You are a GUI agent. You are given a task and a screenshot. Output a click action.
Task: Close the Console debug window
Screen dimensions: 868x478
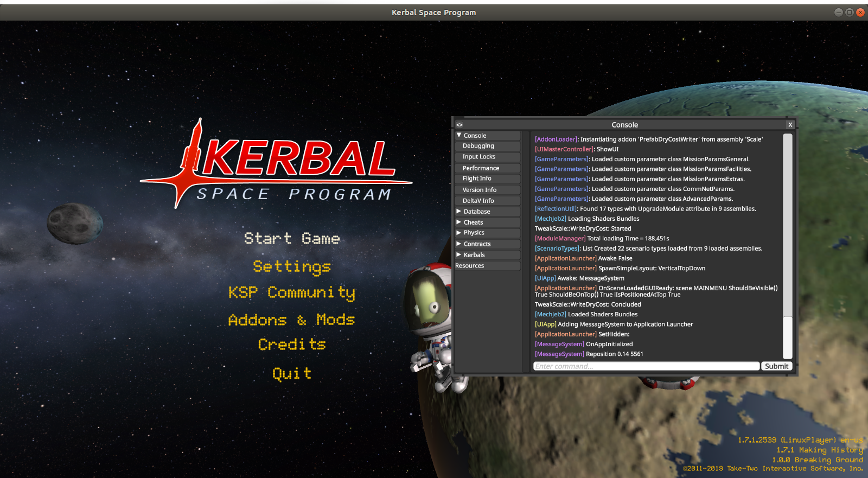pos(790,125)
